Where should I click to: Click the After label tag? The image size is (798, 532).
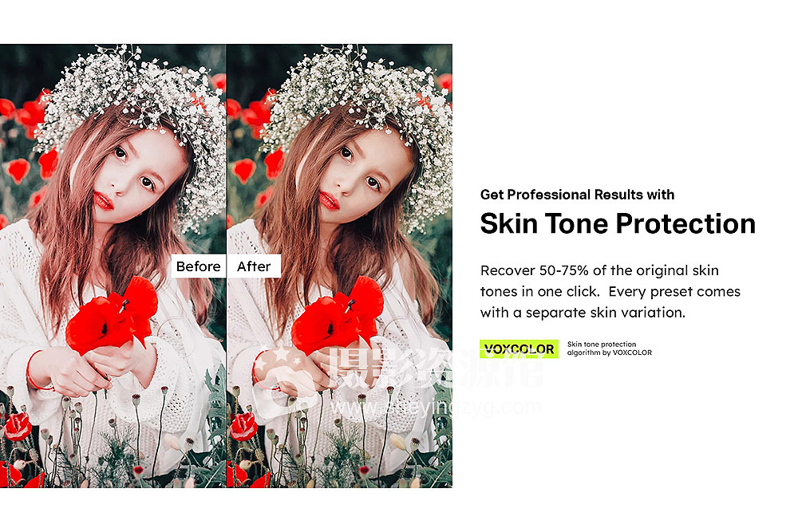[x=254, y=266]
